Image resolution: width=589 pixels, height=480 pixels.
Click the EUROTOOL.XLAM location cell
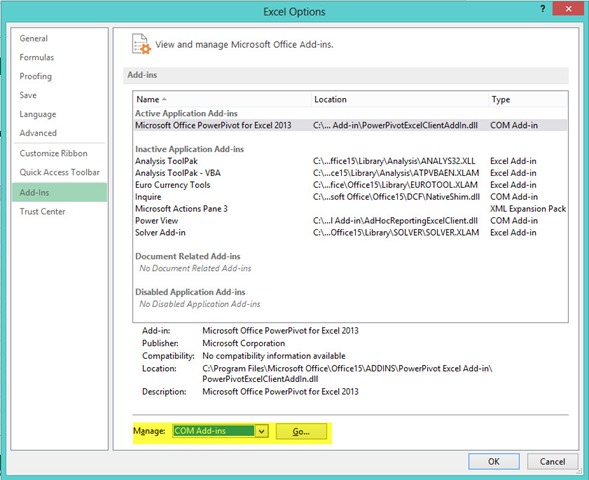click(395, 185)
